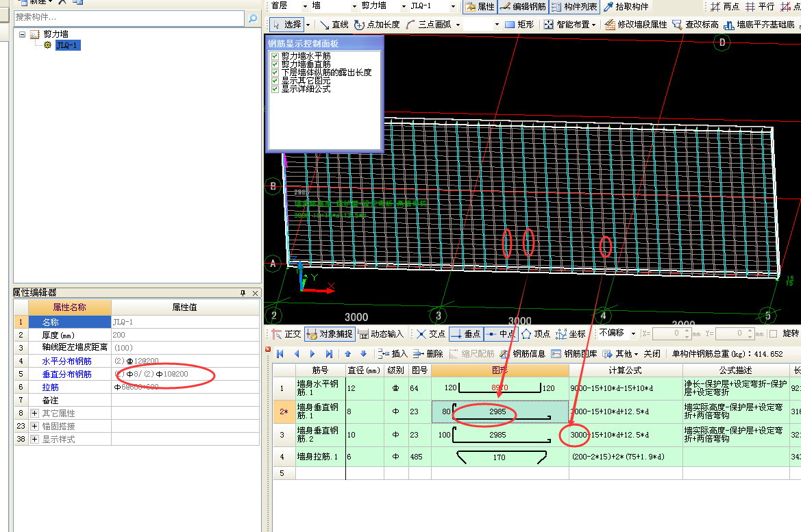The image size is (801, 532).
Task: Open the 不偏移 offset dropdown
Action: pos(633,334)
